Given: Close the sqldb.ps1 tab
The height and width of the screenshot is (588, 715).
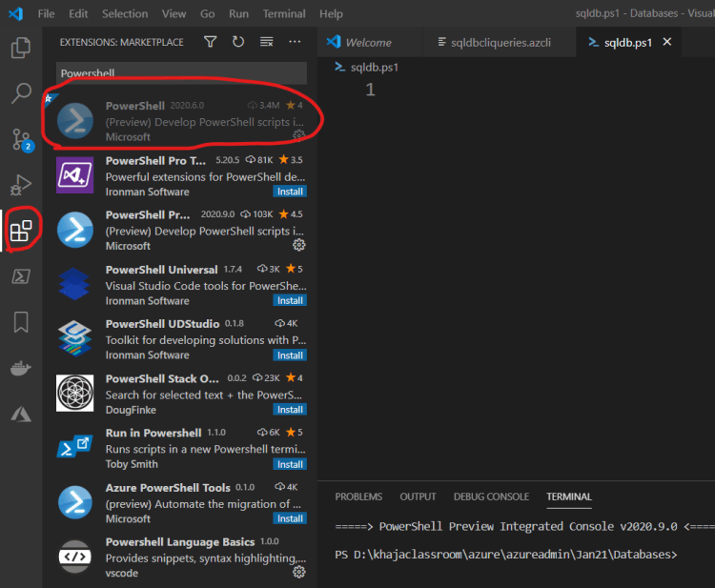Looking at the screenshot, I should coord(666,42).
